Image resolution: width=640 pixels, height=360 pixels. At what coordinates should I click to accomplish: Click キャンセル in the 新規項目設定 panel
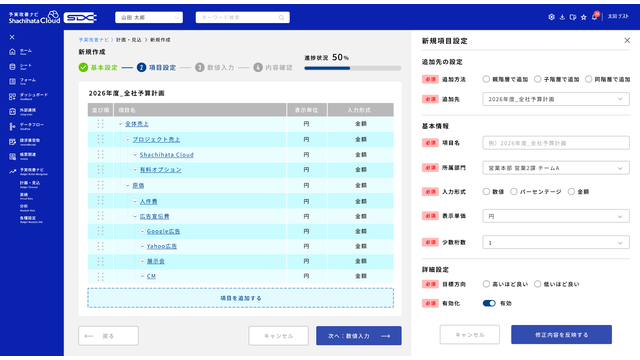470,335
